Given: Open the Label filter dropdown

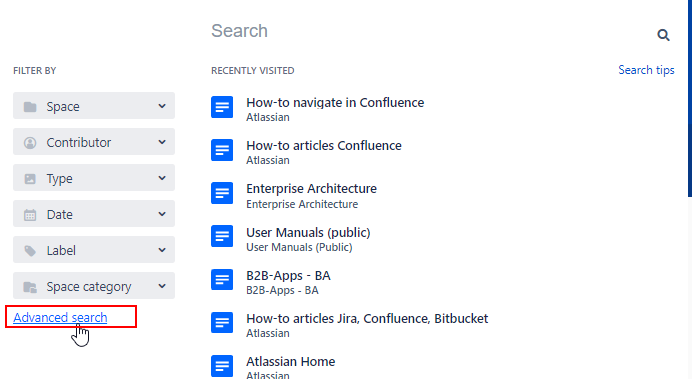Looking at the screenshot, I should [94, 250].
